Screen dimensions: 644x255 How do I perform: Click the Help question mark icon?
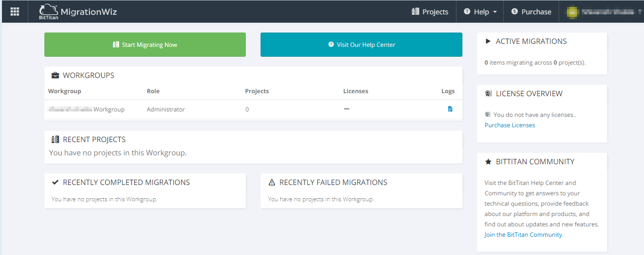point(467,12)
